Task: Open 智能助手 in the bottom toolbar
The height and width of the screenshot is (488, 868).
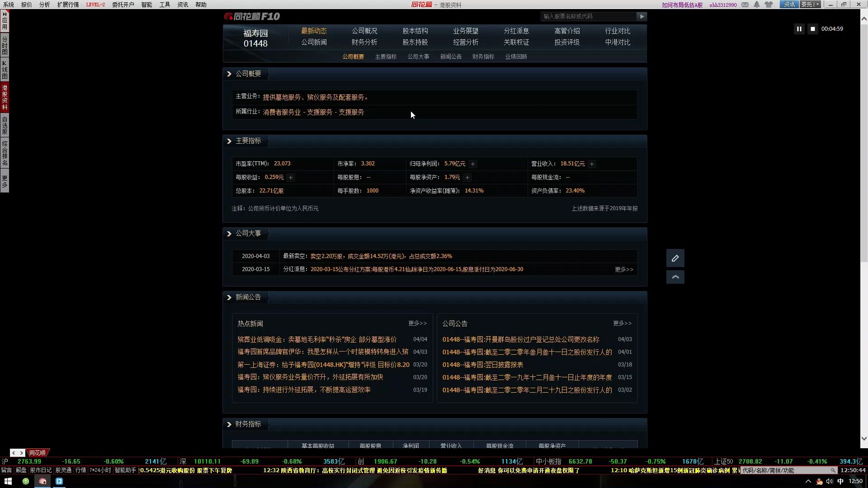Action: click(x=125, y=470)
